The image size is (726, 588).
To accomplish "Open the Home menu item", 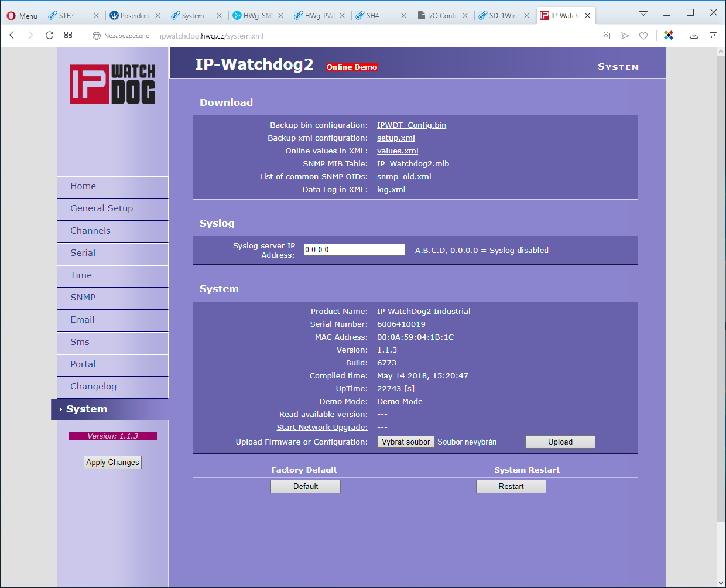I will (x=112, y=186).
